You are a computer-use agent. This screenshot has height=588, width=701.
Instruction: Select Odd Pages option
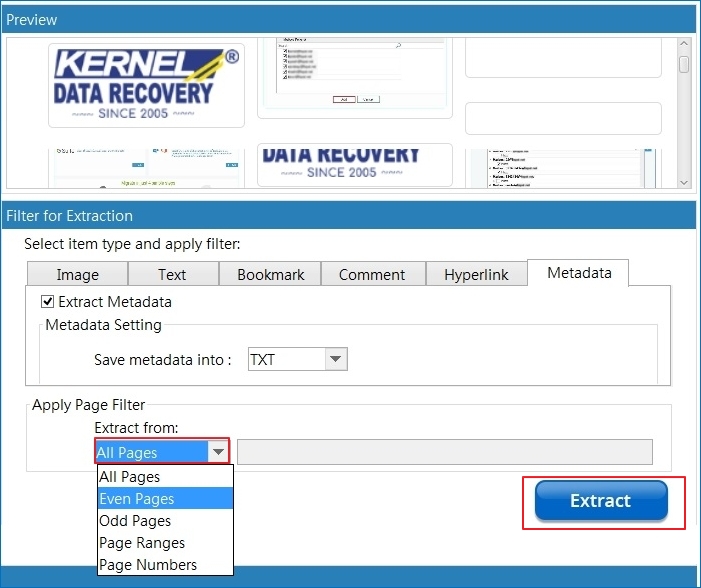pos(165,520)
